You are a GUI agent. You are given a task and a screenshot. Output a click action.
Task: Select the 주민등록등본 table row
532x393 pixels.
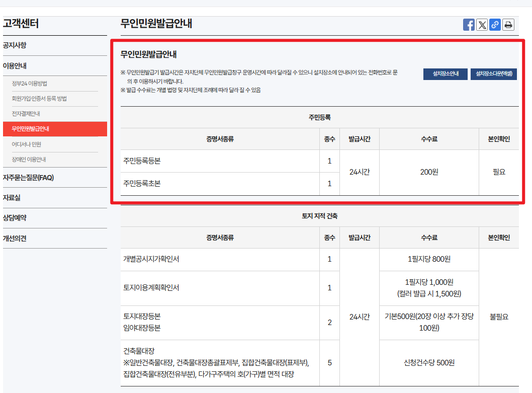216,161
